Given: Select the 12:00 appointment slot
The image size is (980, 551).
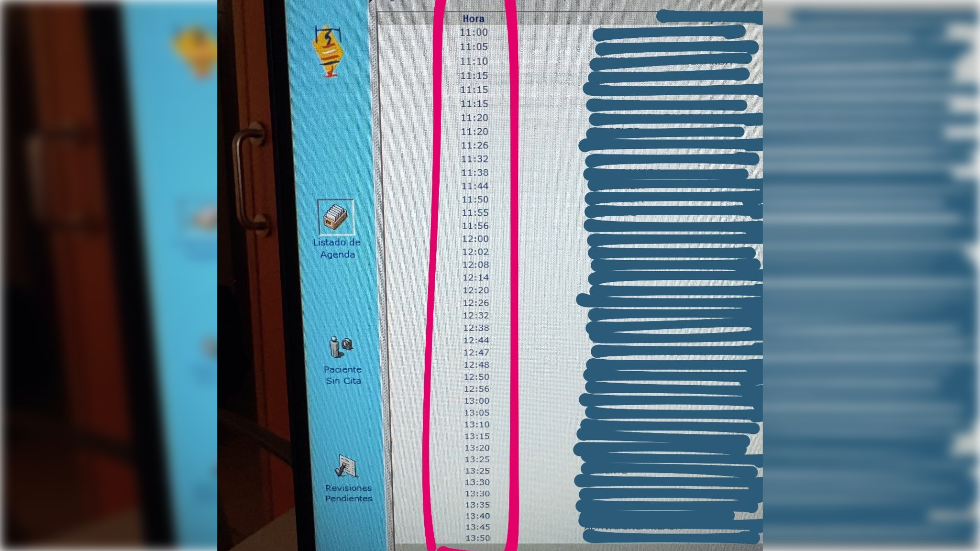Looking at the screenshot, I should 474,239.
